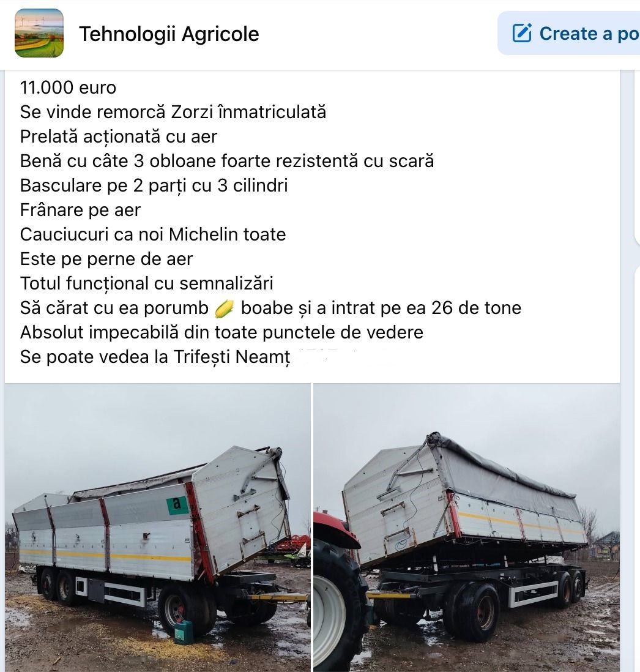
Task: Open the right trailer photo with tractor
Action: point(466,528)
